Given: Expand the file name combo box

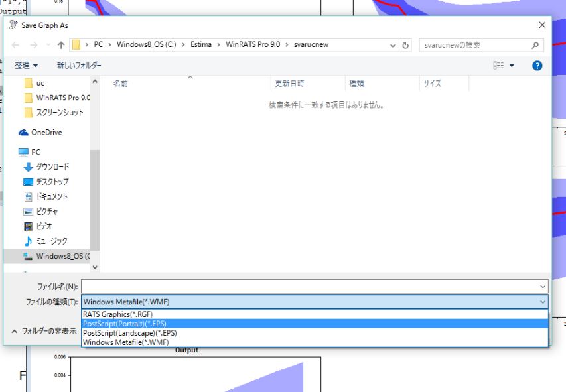Looking at the screenshot, I should coord(541,286).
